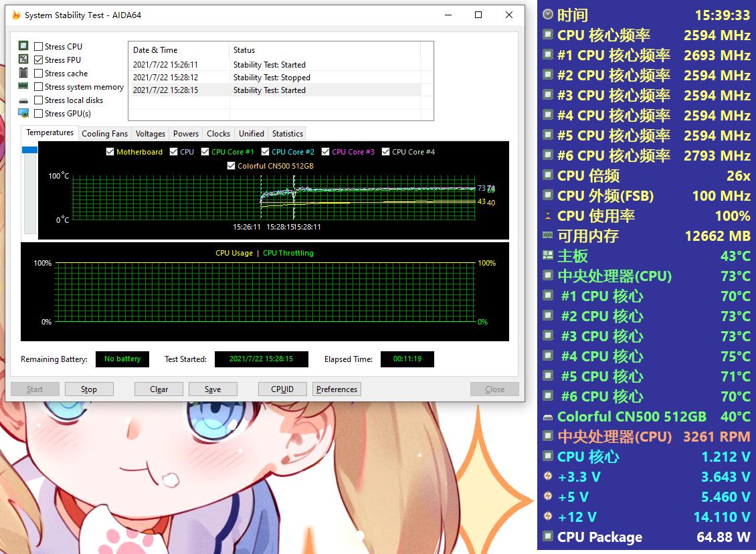Click the voltage icon beside +5 V
The image size is (756, 554).
click(x=548, y=496)
